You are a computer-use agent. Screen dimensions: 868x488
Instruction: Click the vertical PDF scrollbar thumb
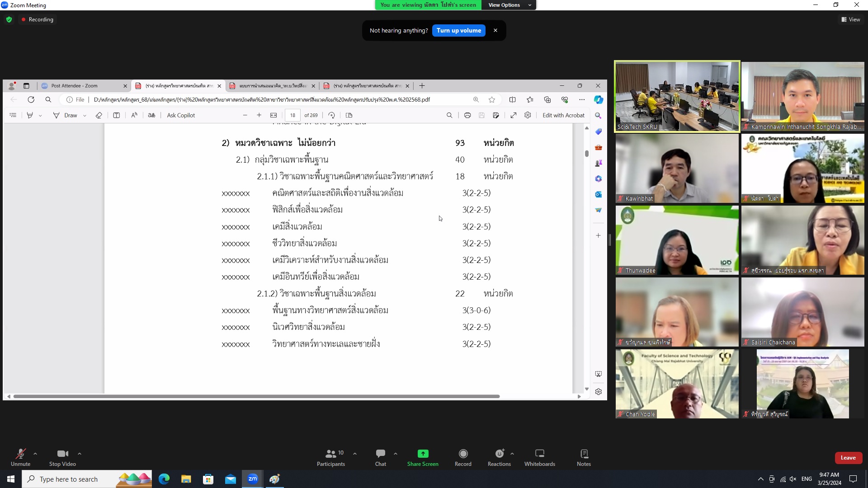587,154
